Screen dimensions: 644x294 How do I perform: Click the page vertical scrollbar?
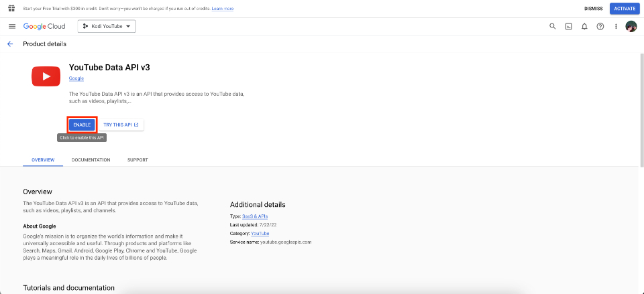click(641, 110)
